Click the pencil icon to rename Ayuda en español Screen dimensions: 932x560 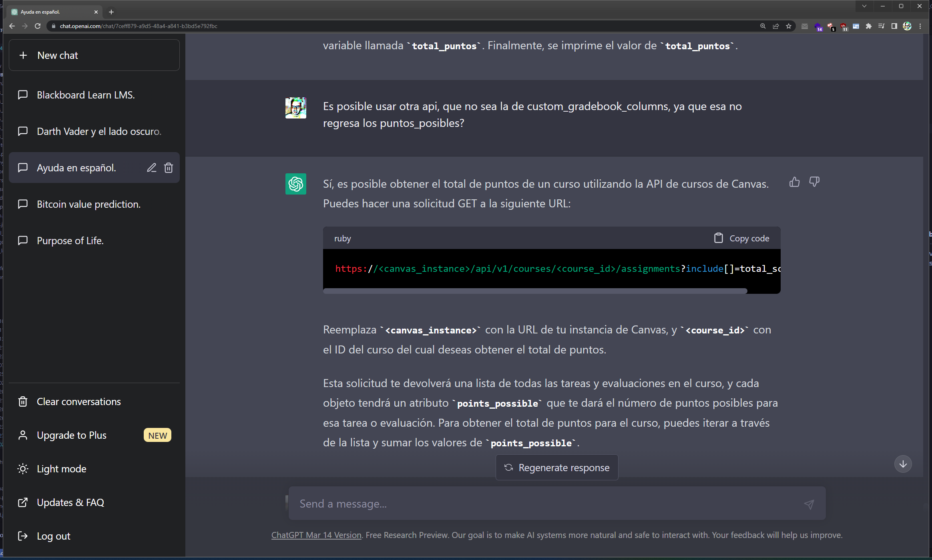[x=151, y=168]
